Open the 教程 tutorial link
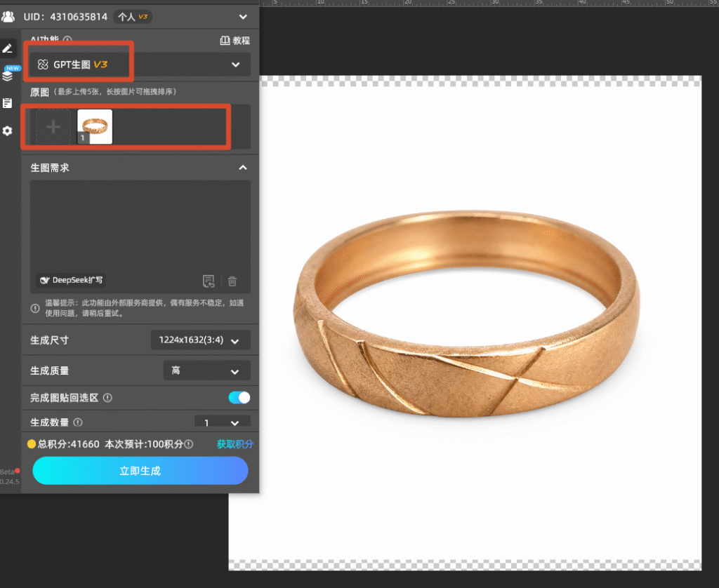The height and width of the screenshot is (588, 719). [235, 40]
